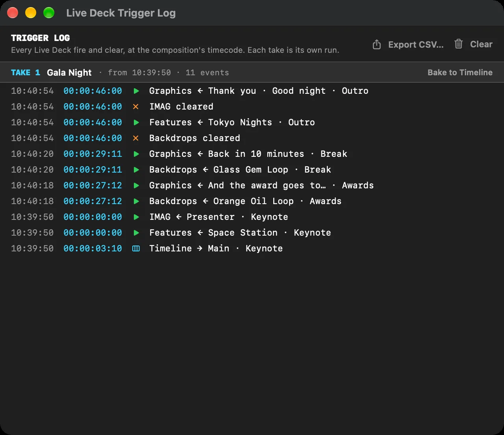Click timecode 00:00:03:10 on the Timeline row
Image resolution: width=504 pixels, height=435 pixels.
[x=93, y=249]
